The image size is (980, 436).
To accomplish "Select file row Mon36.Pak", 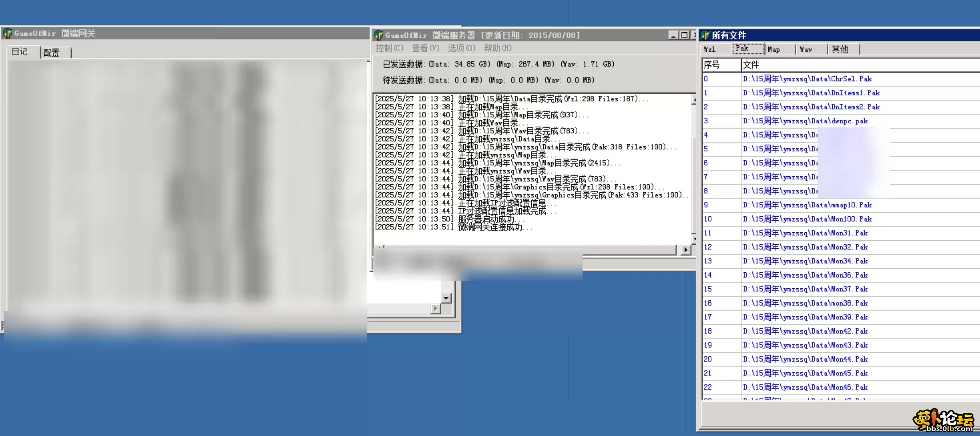I will coord(841,275).
